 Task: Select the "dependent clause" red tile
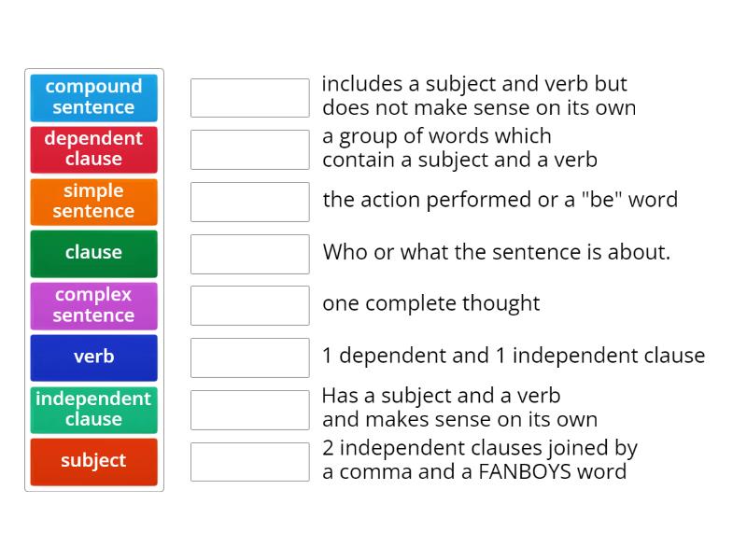click(x=93, y=149)
